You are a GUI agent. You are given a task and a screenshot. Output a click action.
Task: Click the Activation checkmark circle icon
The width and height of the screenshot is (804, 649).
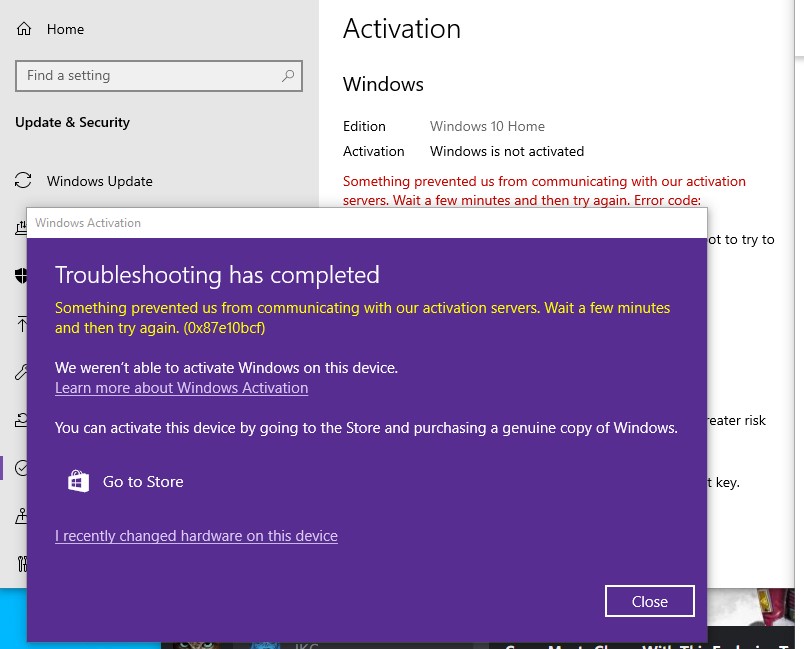21,468
